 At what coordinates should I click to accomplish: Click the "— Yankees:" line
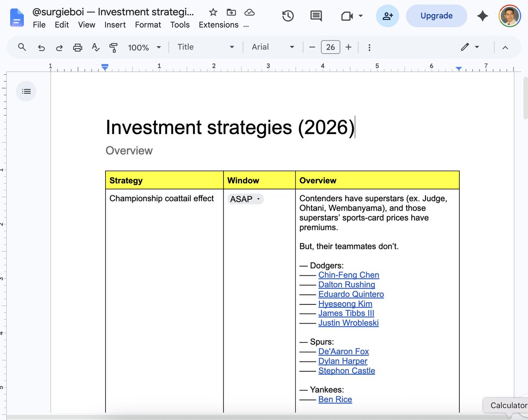pos(322,390)
